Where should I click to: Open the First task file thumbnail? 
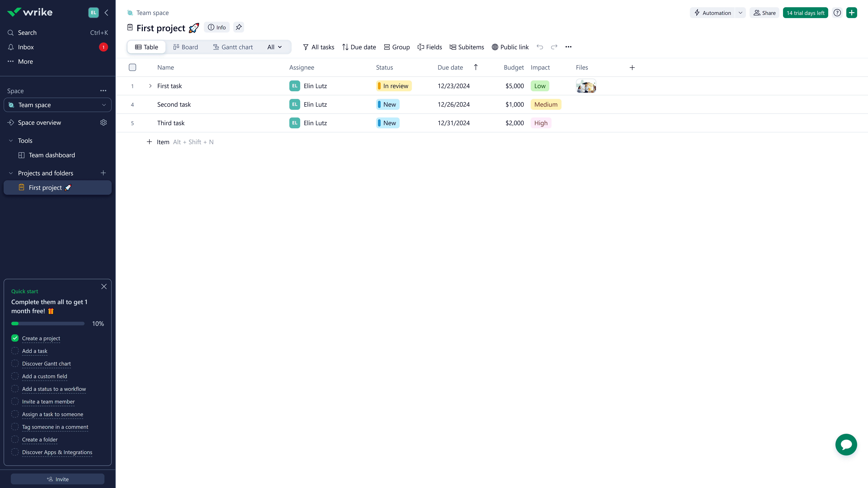point(586,86)
